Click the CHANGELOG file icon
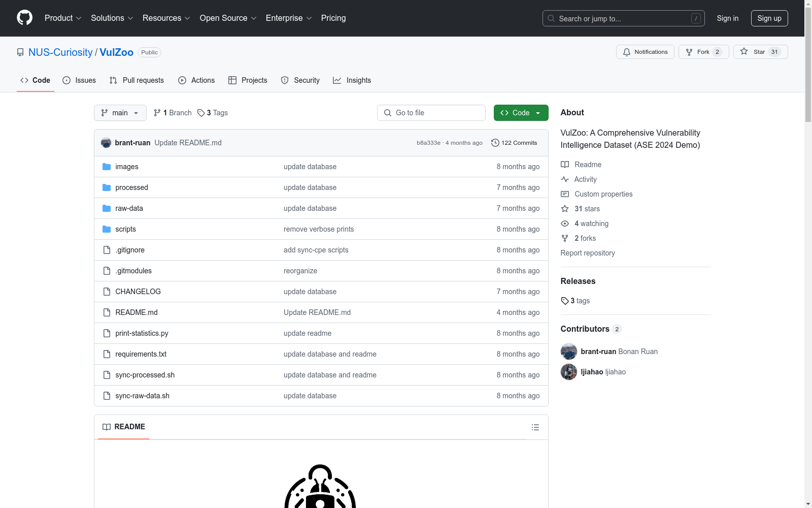The height and width of the screenshot is (508, 812). (107, 292)
